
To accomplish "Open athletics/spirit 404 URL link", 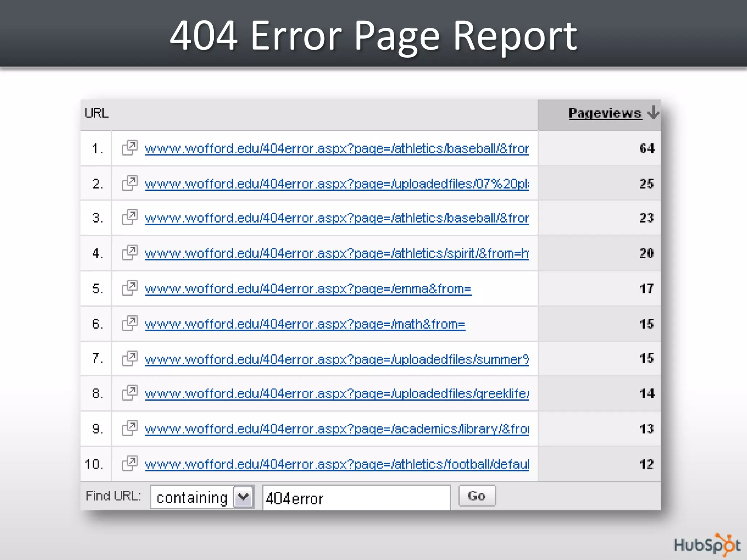I will pyautogui.click(x=337, y=253).
